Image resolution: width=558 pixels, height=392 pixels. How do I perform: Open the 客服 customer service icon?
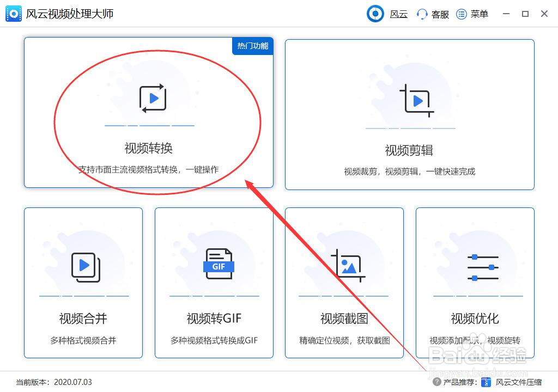tap(422, 14)
